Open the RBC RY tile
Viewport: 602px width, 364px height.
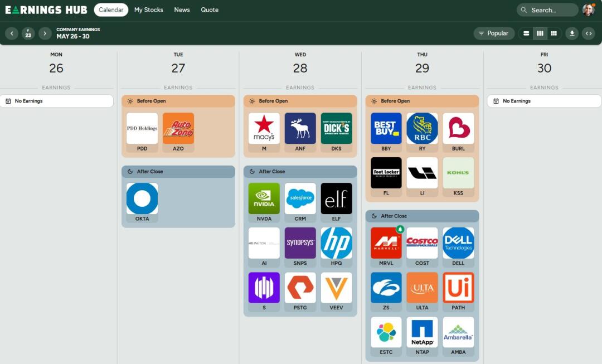tap(423, 133)
